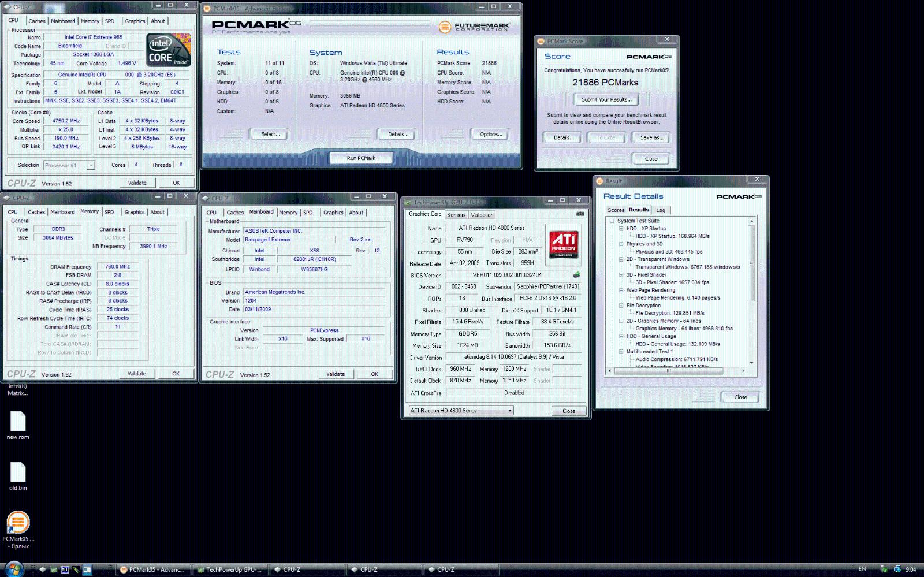
Task: Click the scroll-down arrow in Result Details
Action: [x=751, y=363]
